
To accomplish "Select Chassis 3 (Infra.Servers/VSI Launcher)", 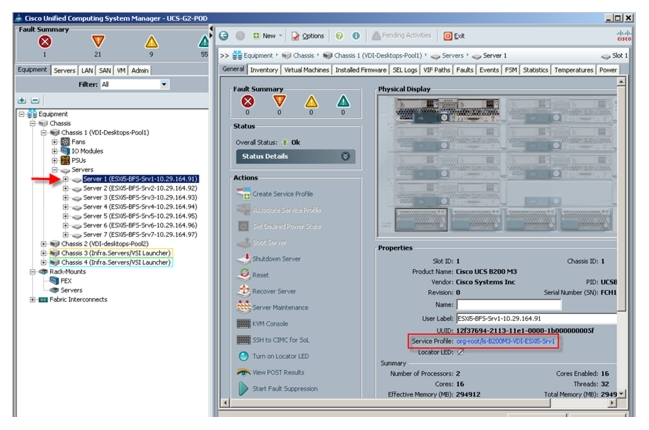I will pyautogui.click(x=115, y=253).
